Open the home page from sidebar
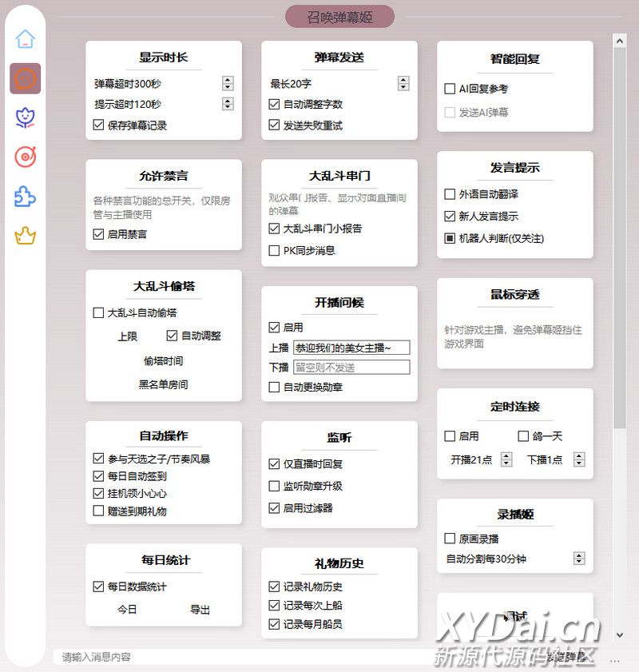 pos(26,39)
